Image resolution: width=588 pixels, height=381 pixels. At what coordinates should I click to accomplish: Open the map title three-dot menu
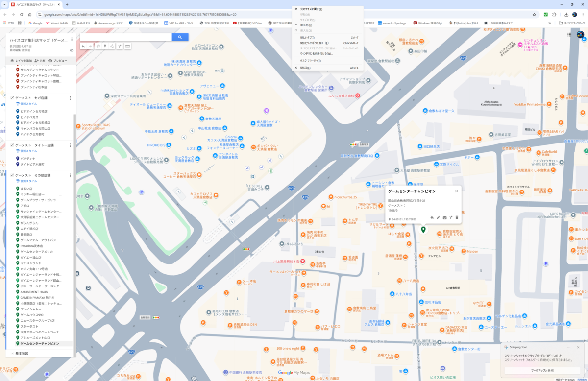[x=72, y=39]
